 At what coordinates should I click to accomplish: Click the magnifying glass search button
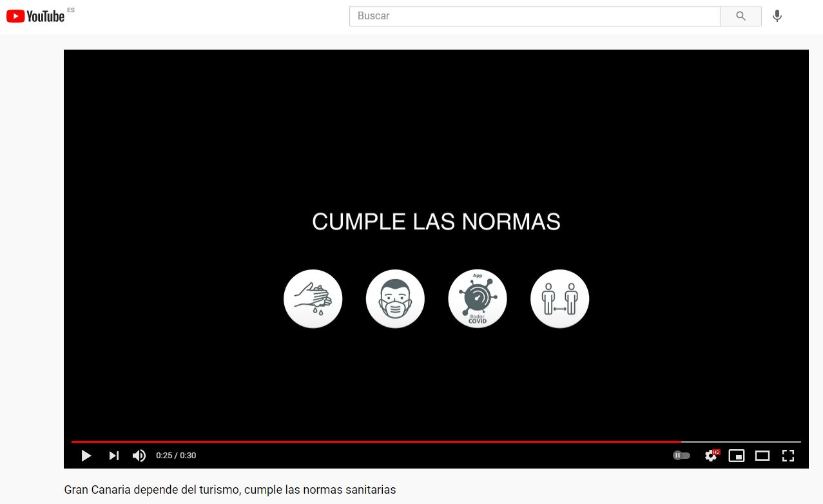tap(741, 16)
